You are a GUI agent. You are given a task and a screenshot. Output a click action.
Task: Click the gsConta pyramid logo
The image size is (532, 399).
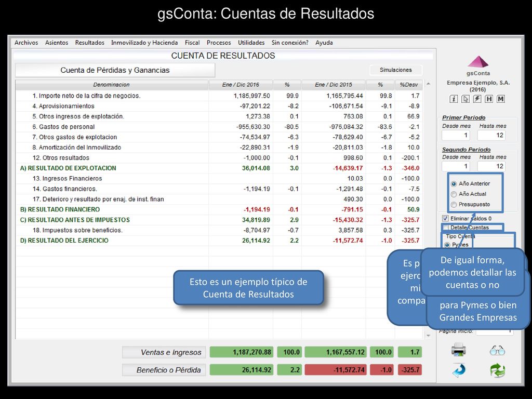pos(478,62)
